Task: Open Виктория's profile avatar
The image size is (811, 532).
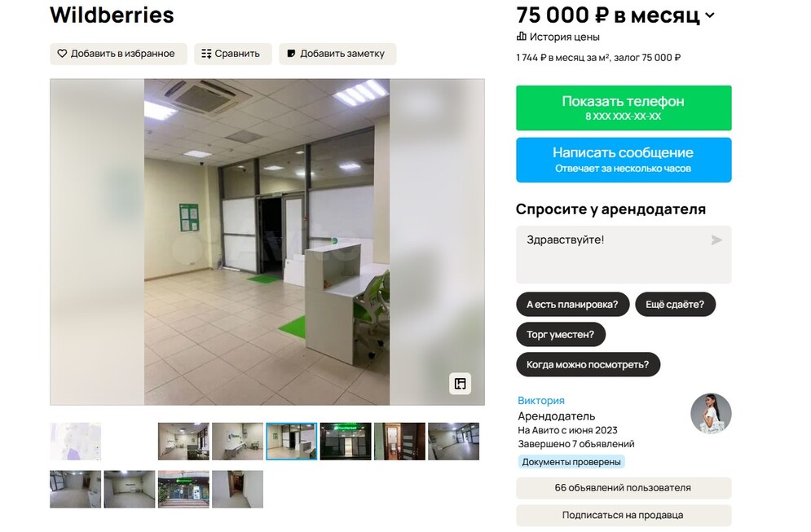Action: [x=711, y=414]
